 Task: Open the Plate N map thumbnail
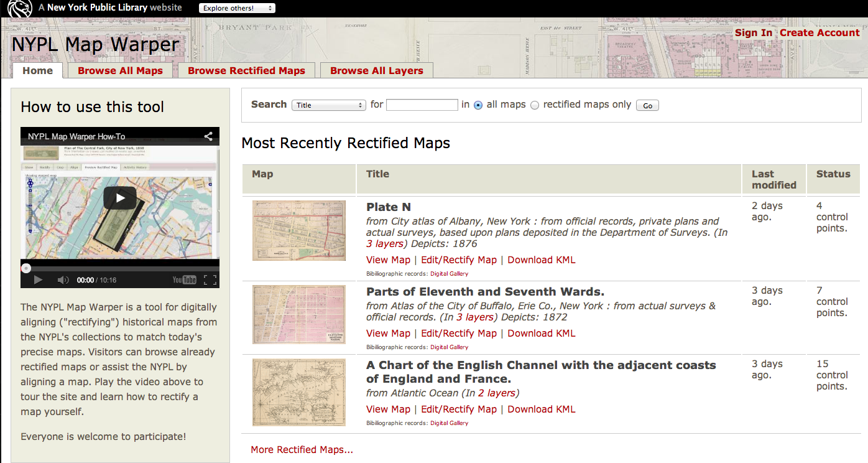[299, 230]
